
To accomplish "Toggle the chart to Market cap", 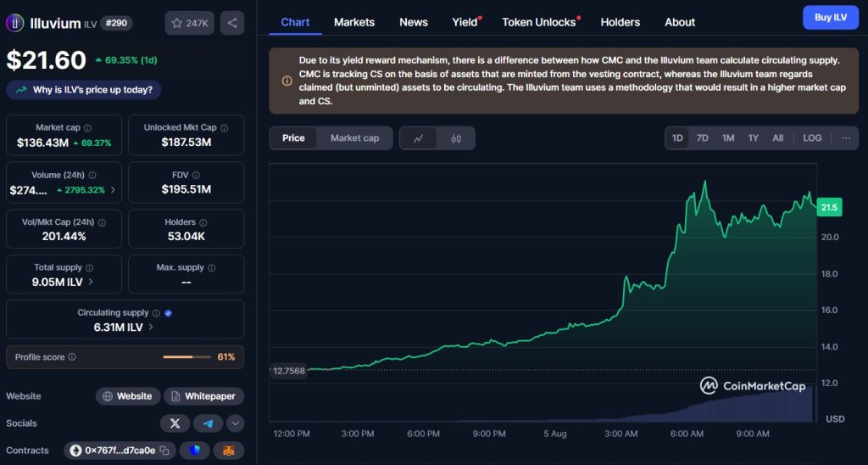I will [354, 138].
